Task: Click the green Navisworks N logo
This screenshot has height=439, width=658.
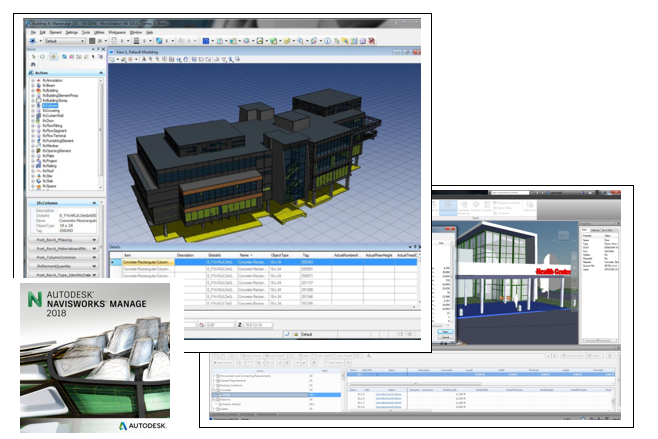Action: [35, 299]
